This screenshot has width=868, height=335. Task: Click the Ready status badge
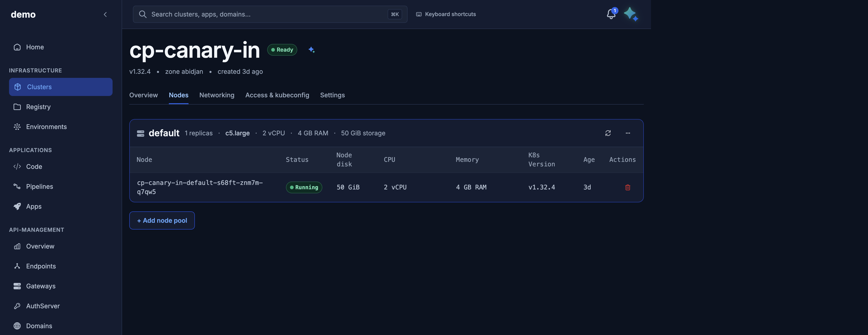(x=282, y=50)
